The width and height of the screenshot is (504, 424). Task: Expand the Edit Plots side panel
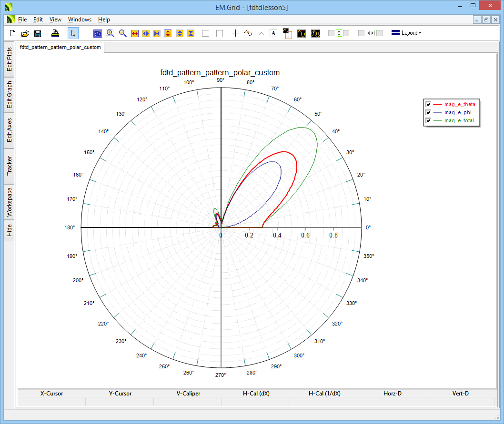click(9, 59)
